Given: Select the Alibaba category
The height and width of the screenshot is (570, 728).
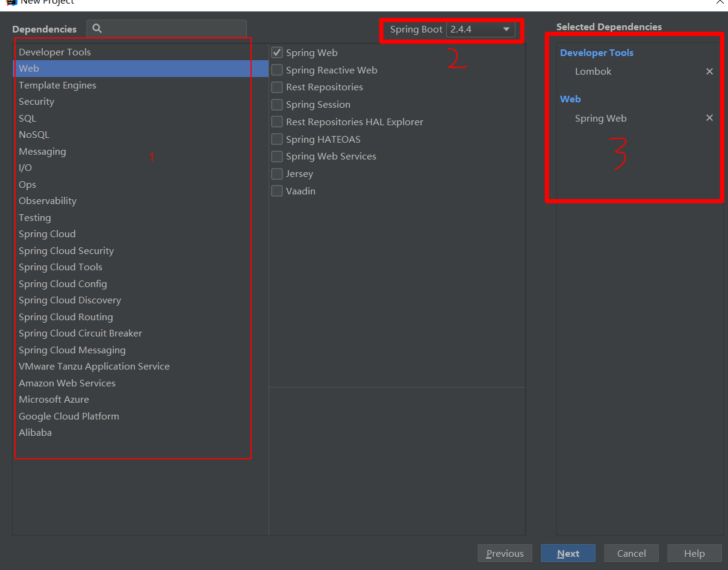Looking at the screenshot, I should 140,433.
